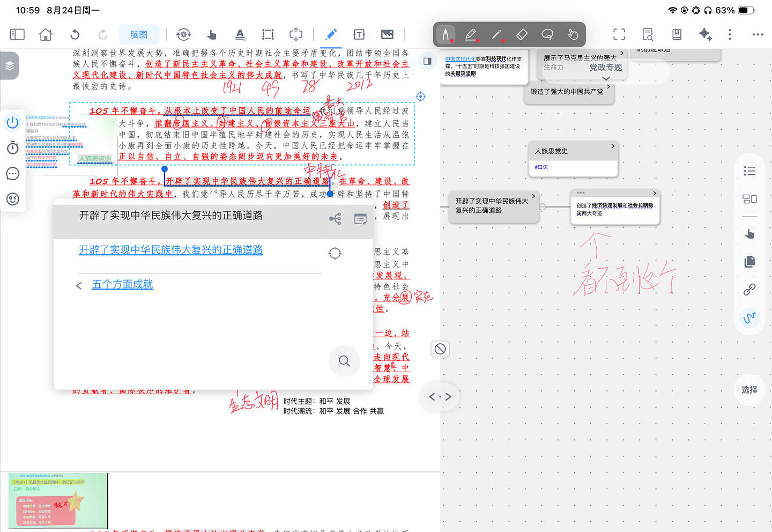Open the card note icon in the popup header
Screen dimensions: 772x532
361,219
